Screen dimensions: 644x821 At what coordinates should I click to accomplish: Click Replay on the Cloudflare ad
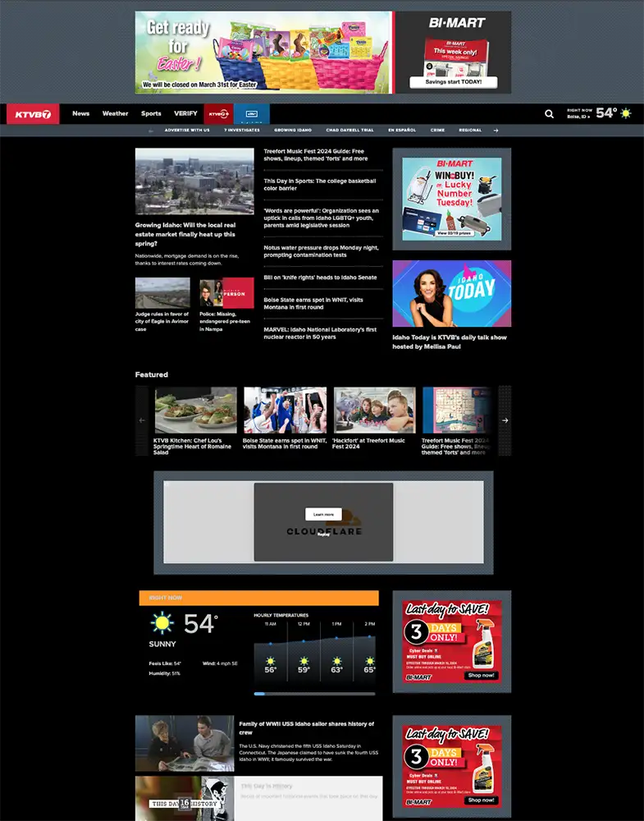tap(323, 534)
